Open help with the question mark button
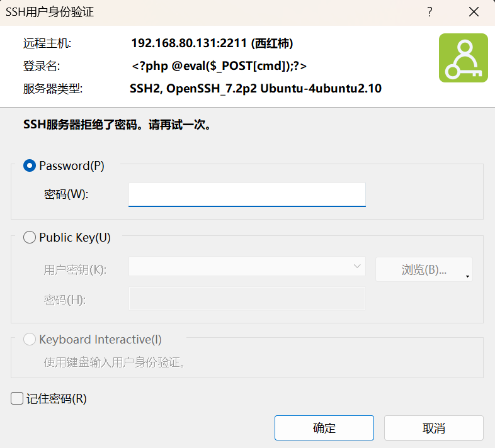 430,12
